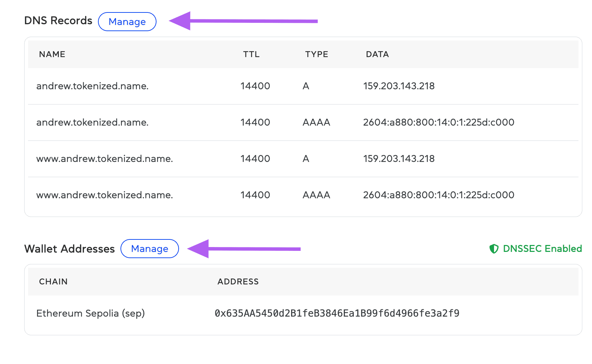Select andrew.tokenized.name. AAAA record name

tap(92, 122)
